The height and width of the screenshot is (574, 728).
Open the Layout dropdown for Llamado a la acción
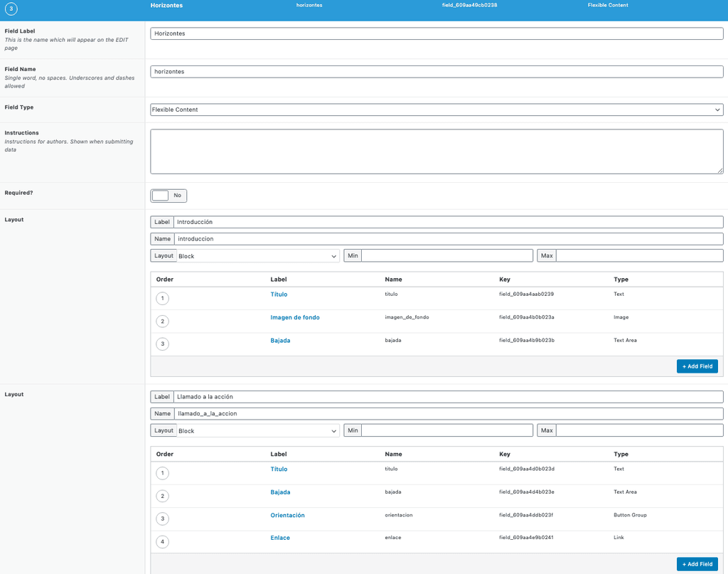click(x=256, y=430)
